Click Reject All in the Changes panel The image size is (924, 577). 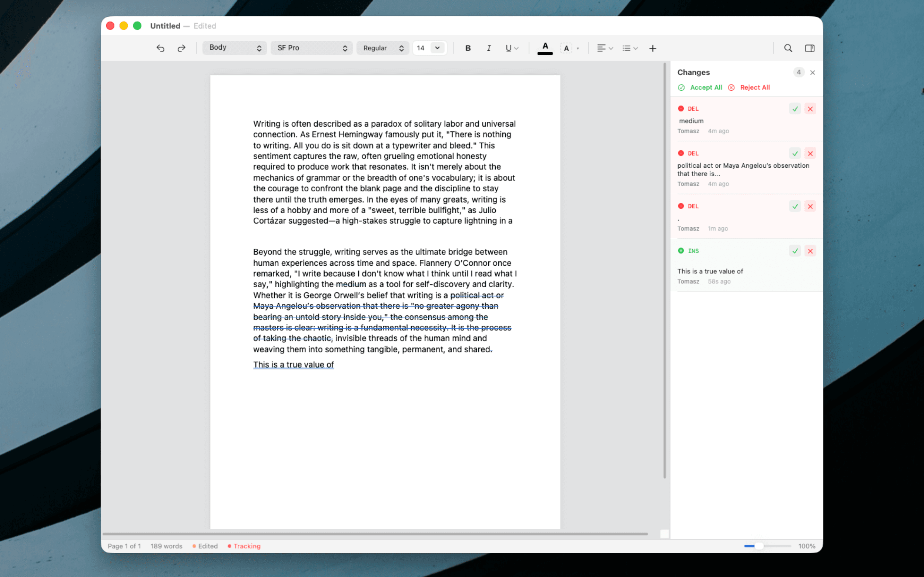click(x=755, y=88)
